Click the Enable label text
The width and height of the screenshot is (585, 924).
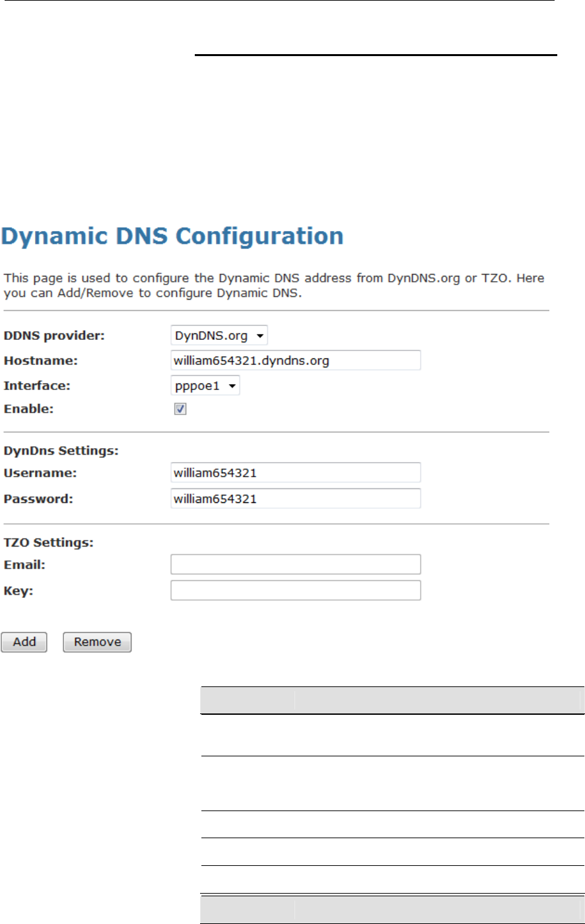pos(28,409)
